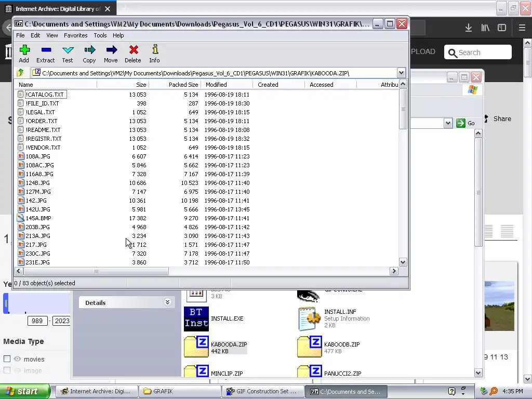Switch to GRAFIK taskbar window

179,391
